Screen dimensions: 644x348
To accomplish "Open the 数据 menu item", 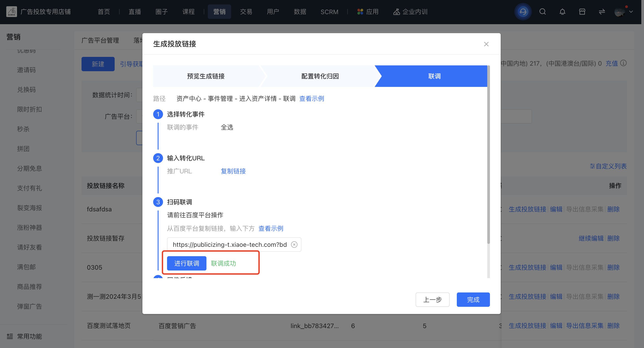I will [x=300, y=12].
